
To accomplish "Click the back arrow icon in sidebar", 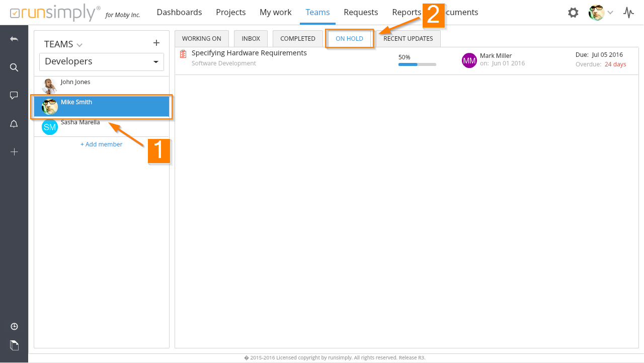I will coord(14,39).
